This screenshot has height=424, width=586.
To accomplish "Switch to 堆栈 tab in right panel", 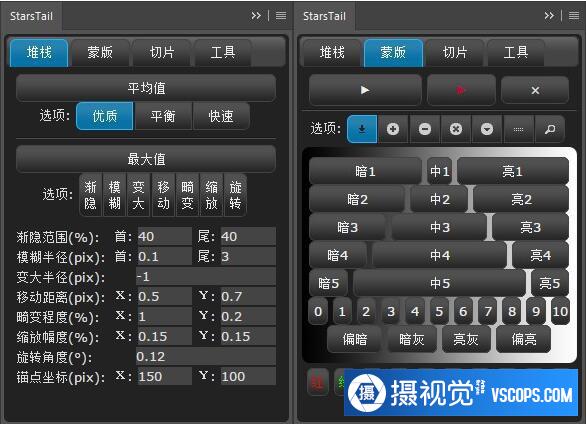I will (x=332, y=53).
